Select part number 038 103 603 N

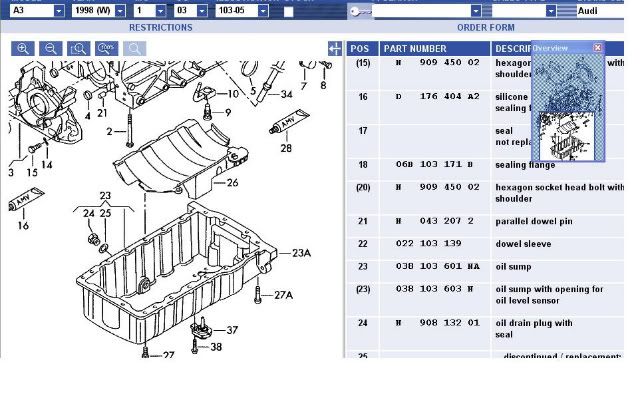(434, 289)
